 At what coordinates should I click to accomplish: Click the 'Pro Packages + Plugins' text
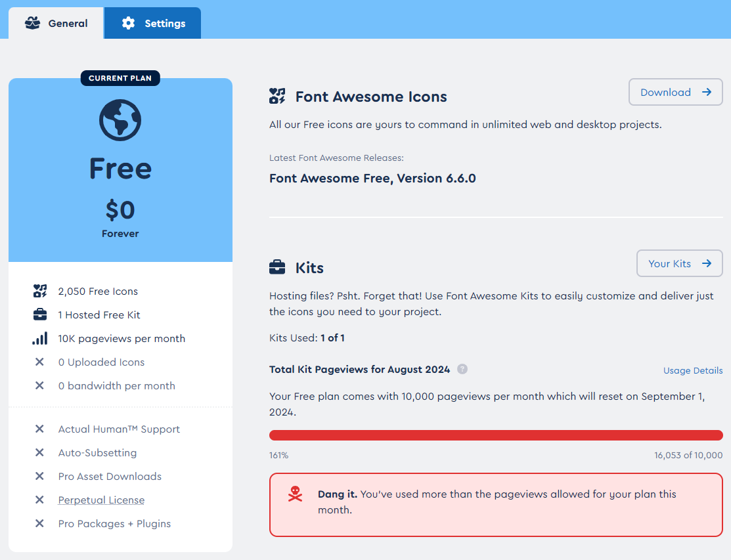click(x=114, y=524)
